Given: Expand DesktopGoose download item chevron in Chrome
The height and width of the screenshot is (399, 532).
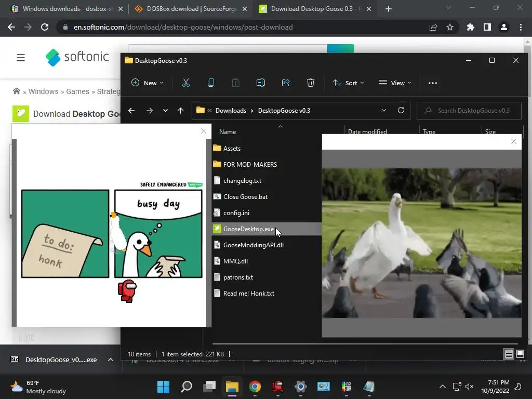Looking at the screenshot, I should (x=111, y=360).
